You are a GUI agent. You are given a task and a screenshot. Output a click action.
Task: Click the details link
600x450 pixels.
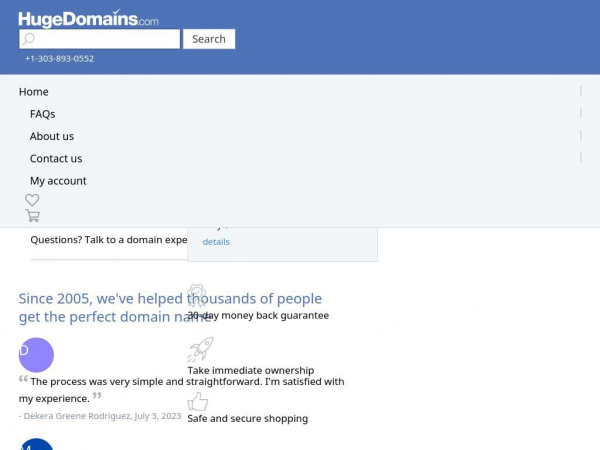(x=216, y=242)
